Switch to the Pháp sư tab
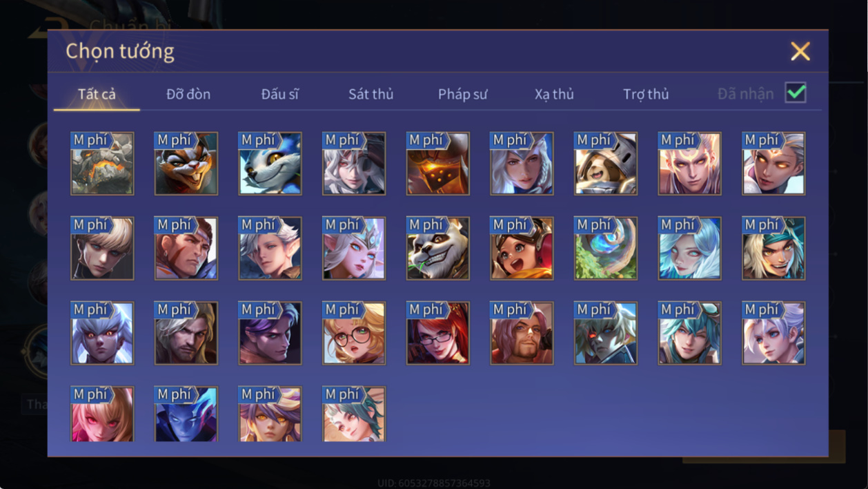This screenshot has width=868, height=489. (462, 94)
